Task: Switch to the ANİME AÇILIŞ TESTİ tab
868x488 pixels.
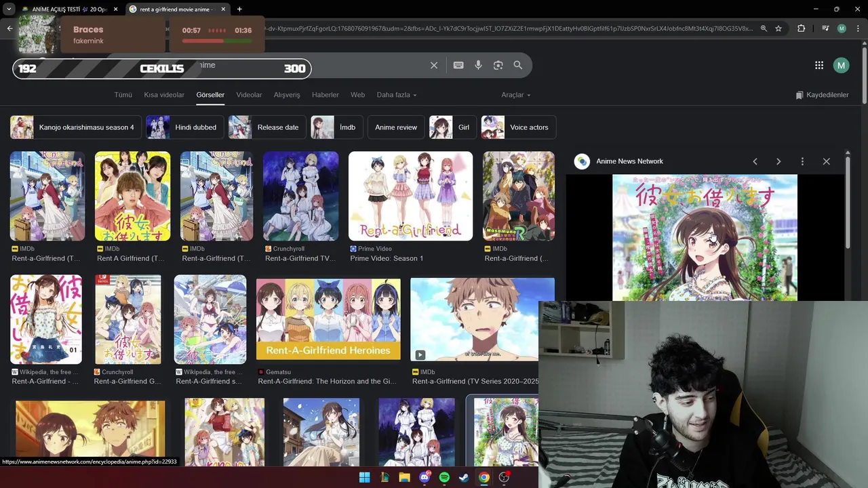Action: point(69,9)
